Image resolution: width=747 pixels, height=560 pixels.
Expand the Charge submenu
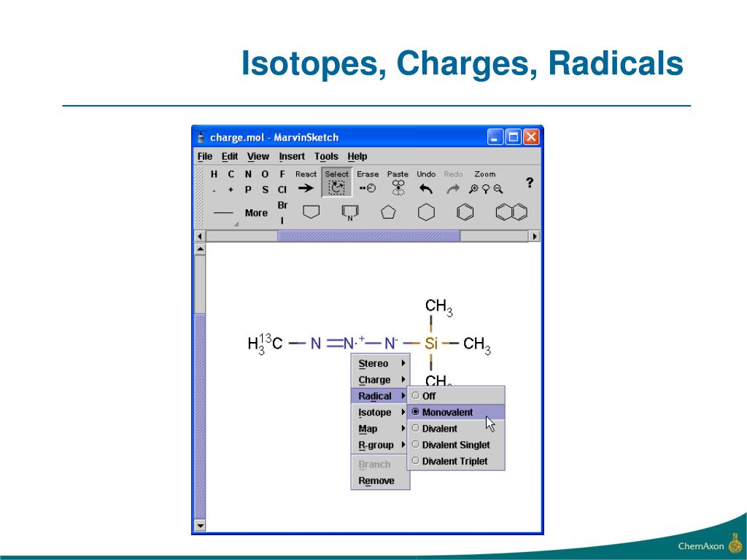381,379
